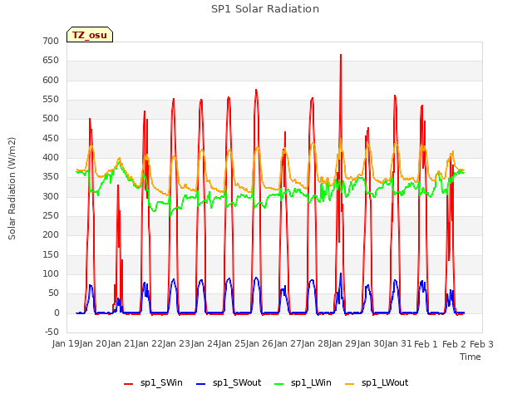
Task: Click the sp1_SWin legend entry
Action: pyautogui.click(x=153, y=383)
